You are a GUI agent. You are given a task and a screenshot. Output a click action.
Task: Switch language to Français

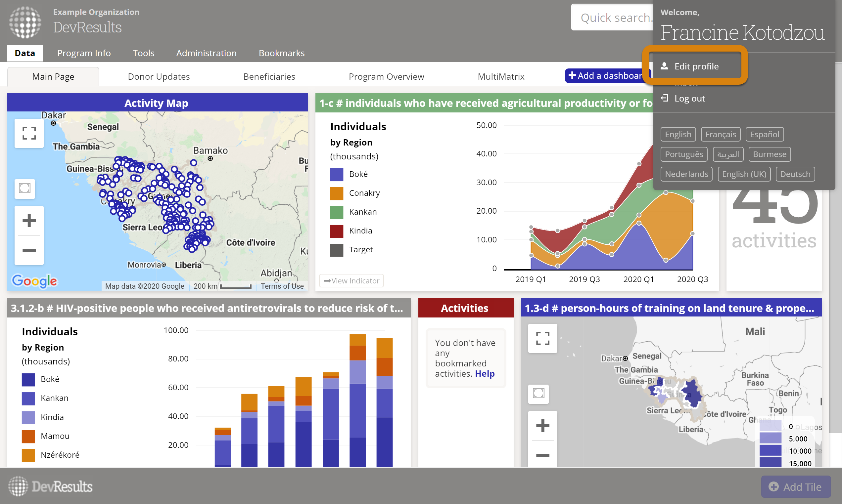coord(720,135)
